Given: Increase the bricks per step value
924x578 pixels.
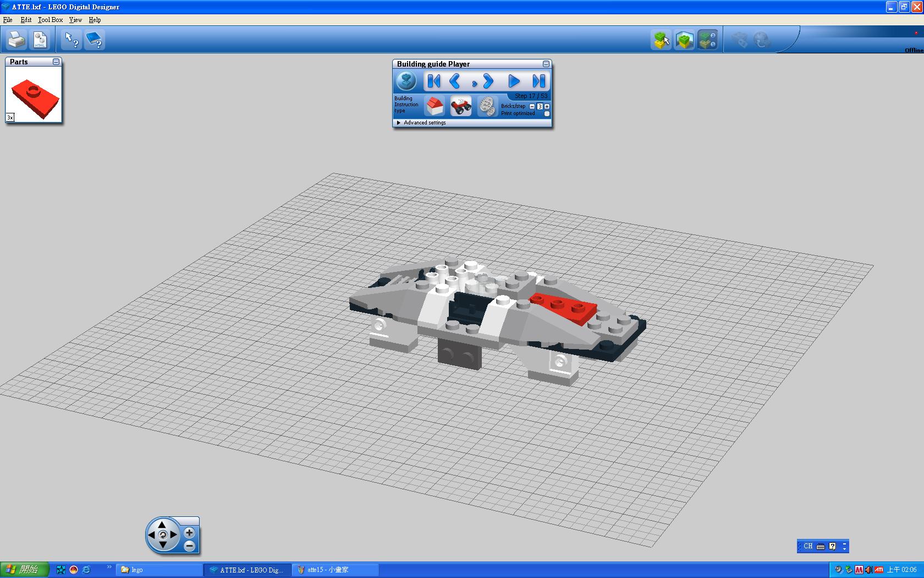Looking at the screenshot, I should [x=547, y=106].
